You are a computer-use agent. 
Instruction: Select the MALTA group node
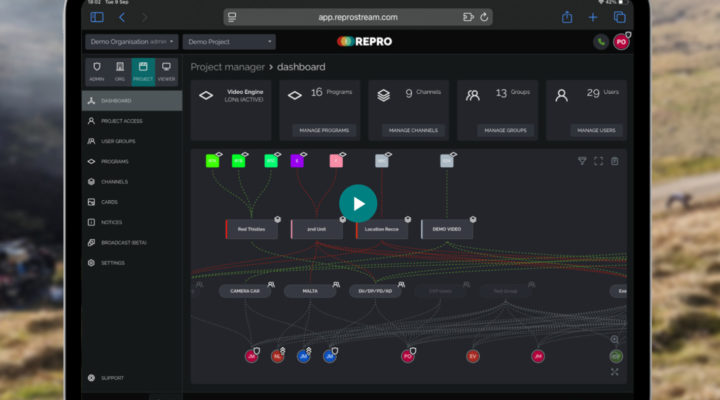[310, 291]
